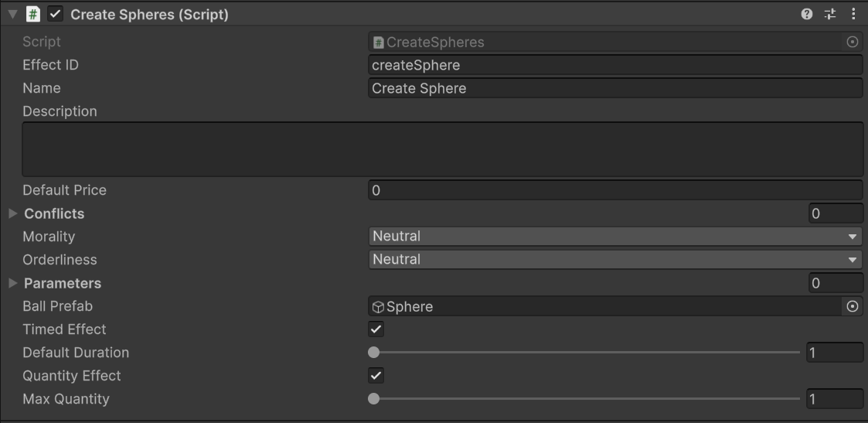The height and width of the screenshot is (423, 868).
Task: Click into the Description text area
Action: point(442,149)
